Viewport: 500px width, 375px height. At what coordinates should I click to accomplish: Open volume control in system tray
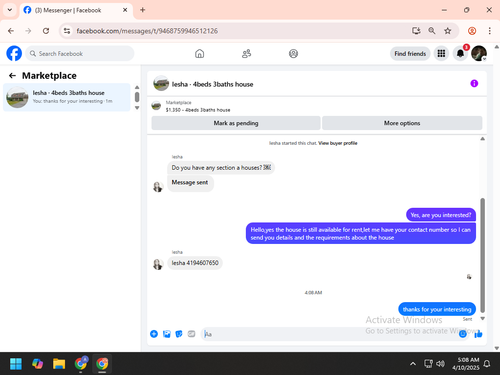(440, 364)
